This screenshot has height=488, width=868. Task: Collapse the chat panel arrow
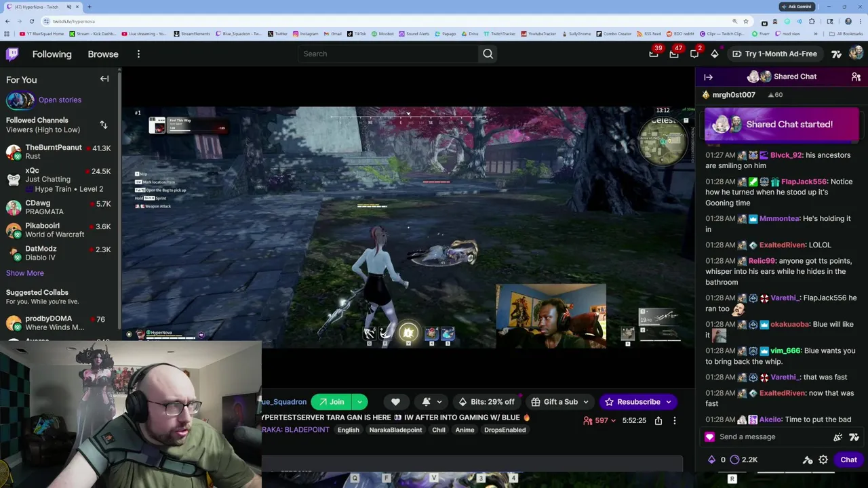coord(708,77)
